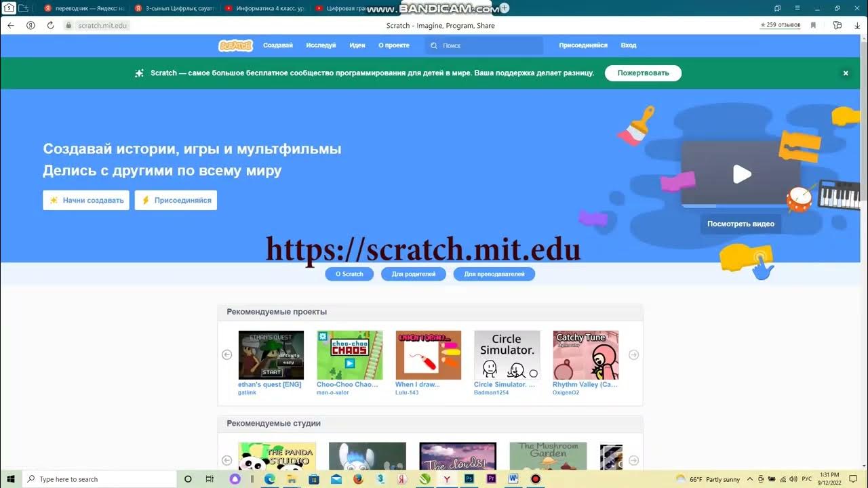Viewport: 868px width, 488px height.
Task: Open the Для родителей pill button
Action: click(414, 274)
